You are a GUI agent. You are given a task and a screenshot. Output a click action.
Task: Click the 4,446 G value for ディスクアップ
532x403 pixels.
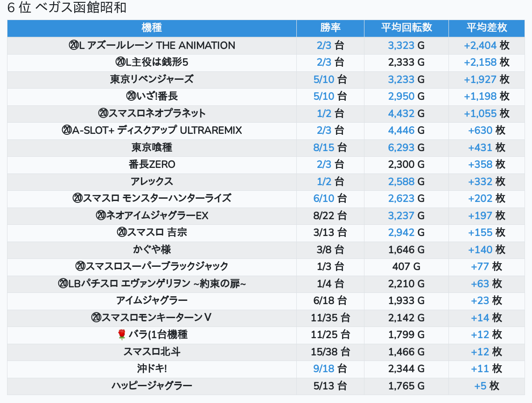[x=406, y=130]
